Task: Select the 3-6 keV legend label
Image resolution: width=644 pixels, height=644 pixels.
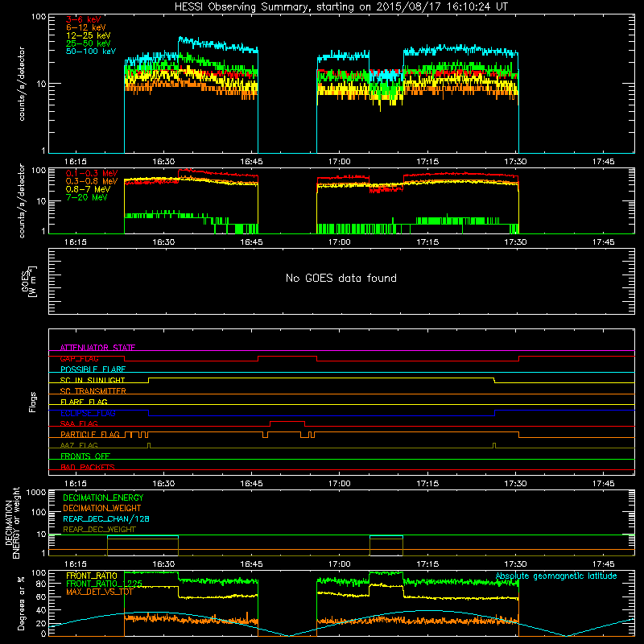Action: pyautogui.click(x=84, y=19)
